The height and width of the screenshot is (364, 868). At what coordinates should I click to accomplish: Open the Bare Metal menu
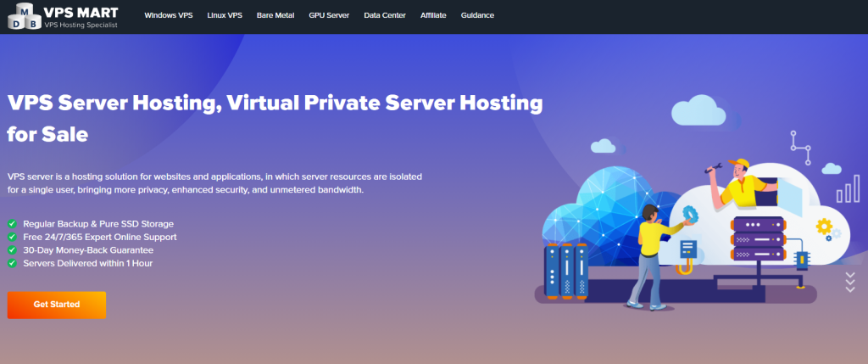(275, 15)
